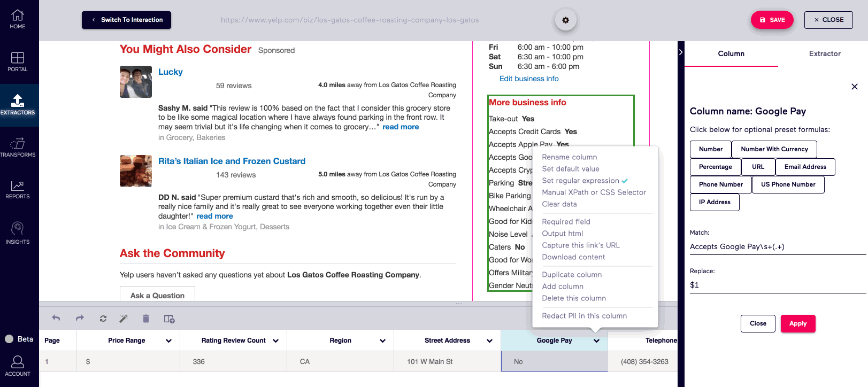Image resolution: width=868 pixels, height=387 pixels.
Task: Select the Google Pay cell value No
Action: tap(554, 361)
